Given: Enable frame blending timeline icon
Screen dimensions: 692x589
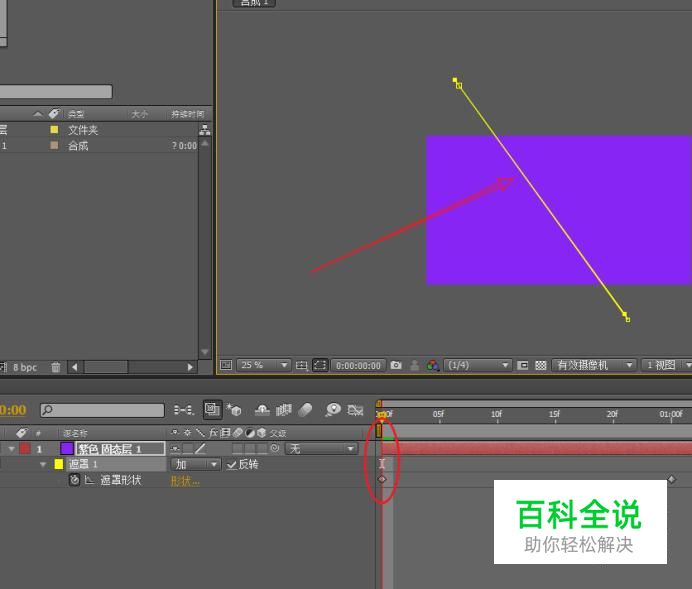Looking at the screenshot, I should pos(283,410).
